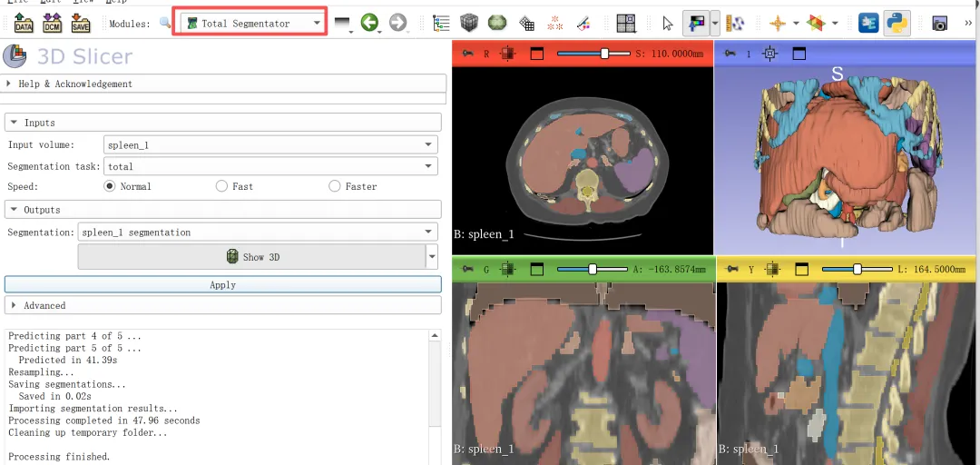Maximize the 3D view
Image resolution: width=980 pixels, height=465 pixels.
799,54
